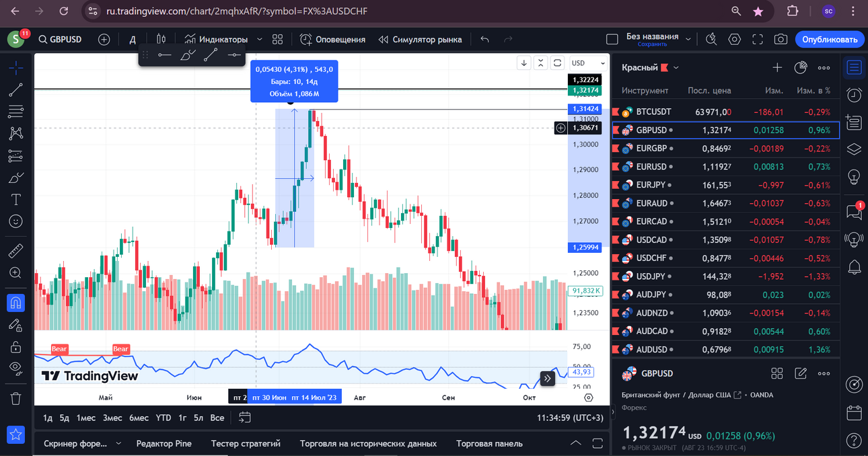
Task: Open the notification bell sidebar icon
Action: click(x=855, y=266)
